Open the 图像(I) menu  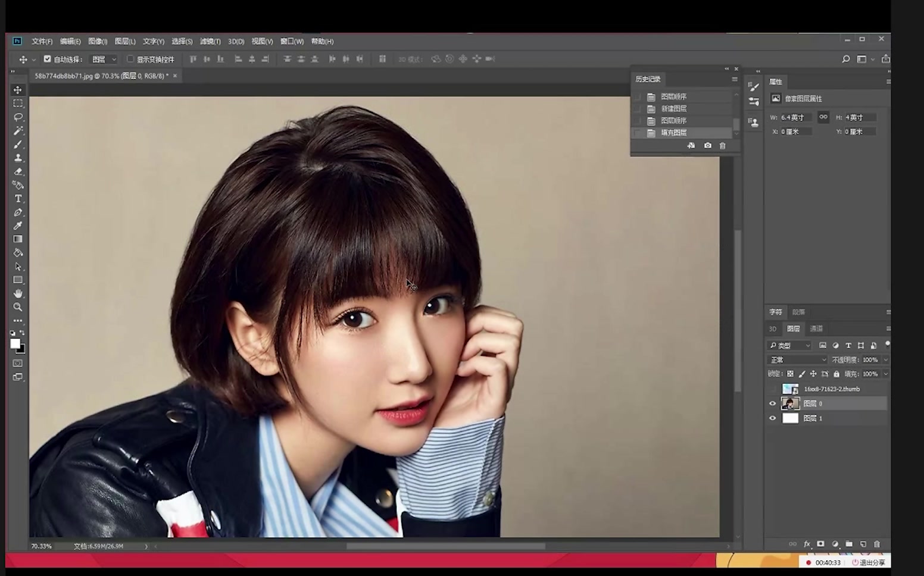pyautogui.click(x=98, y=42)
